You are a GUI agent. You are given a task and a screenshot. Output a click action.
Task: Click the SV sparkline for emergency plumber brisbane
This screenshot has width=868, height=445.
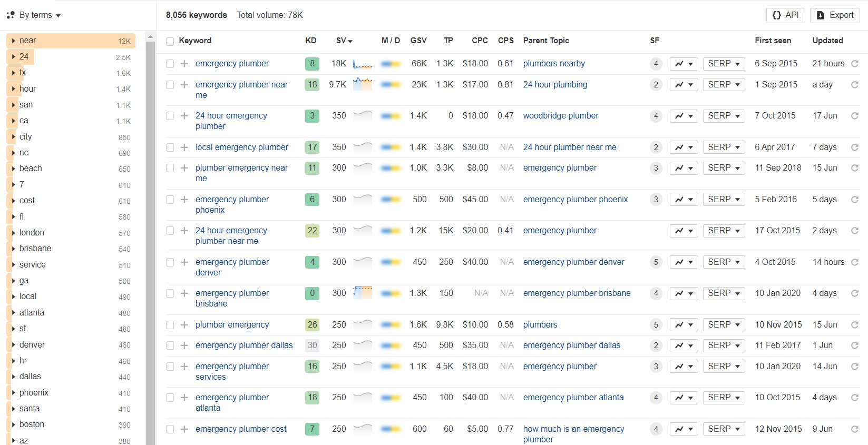pos(363,293)
